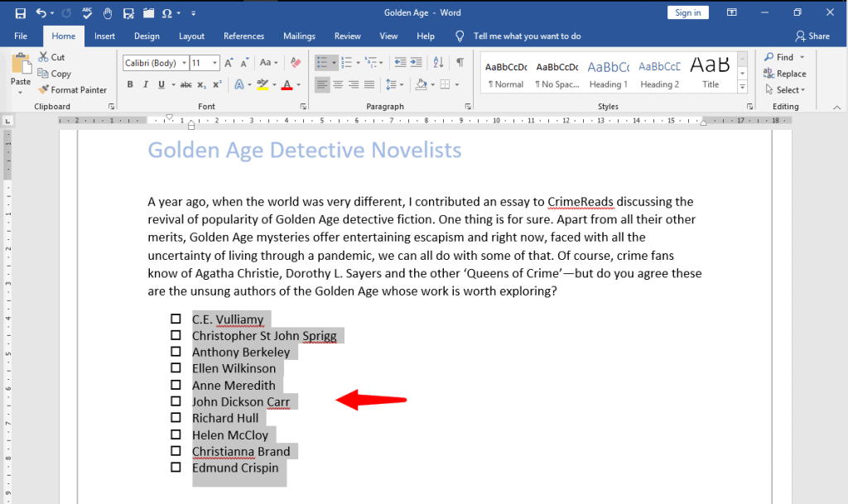Click Cut in the Clipboard group
The image size is (848, 504).
52,57
